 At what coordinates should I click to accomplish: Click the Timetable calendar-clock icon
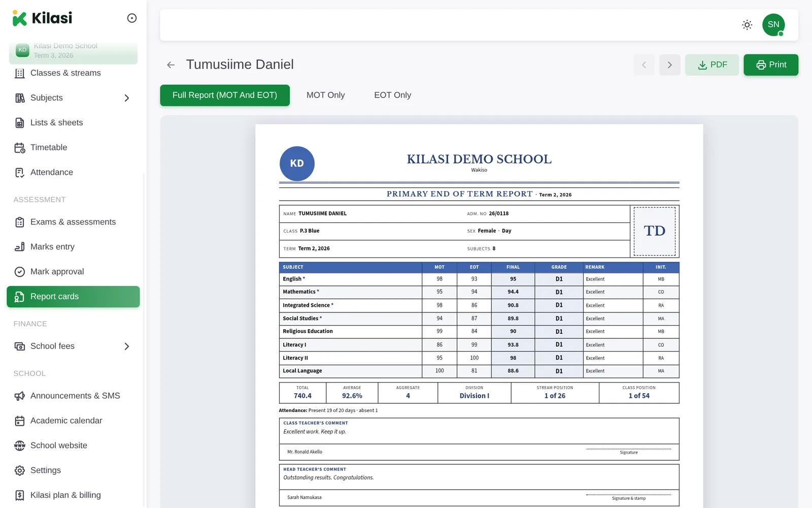tap(20, 148)
